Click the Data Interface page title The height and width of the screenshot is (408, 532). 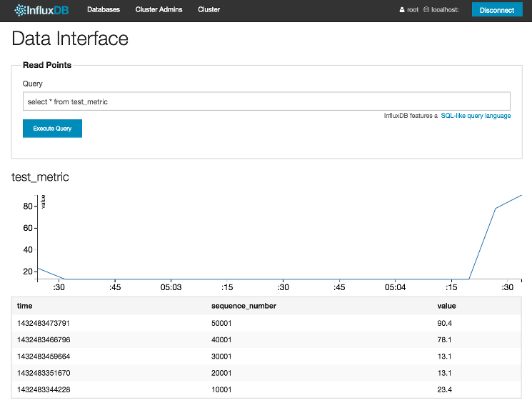coord(70,39)
